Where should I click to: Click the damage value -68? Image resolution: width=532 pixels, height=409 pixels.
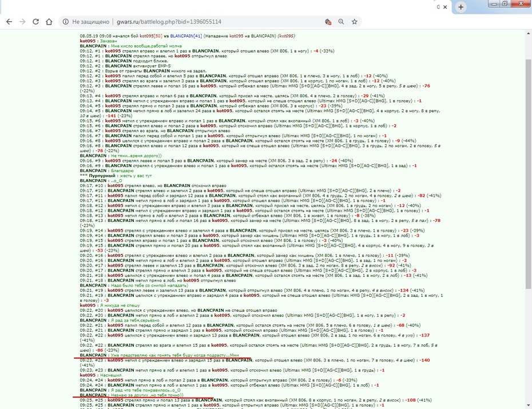[400, 325]
